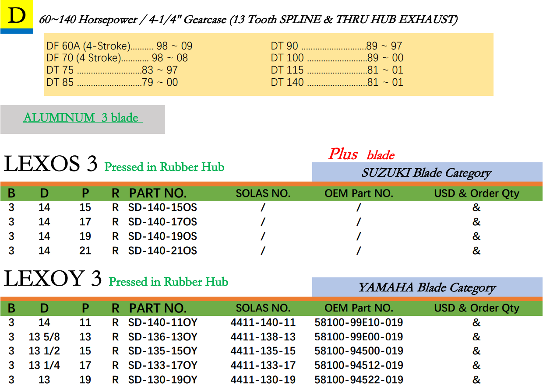Click the SOLAS NO. header in LEXOY table

click(x=263, y=308)
